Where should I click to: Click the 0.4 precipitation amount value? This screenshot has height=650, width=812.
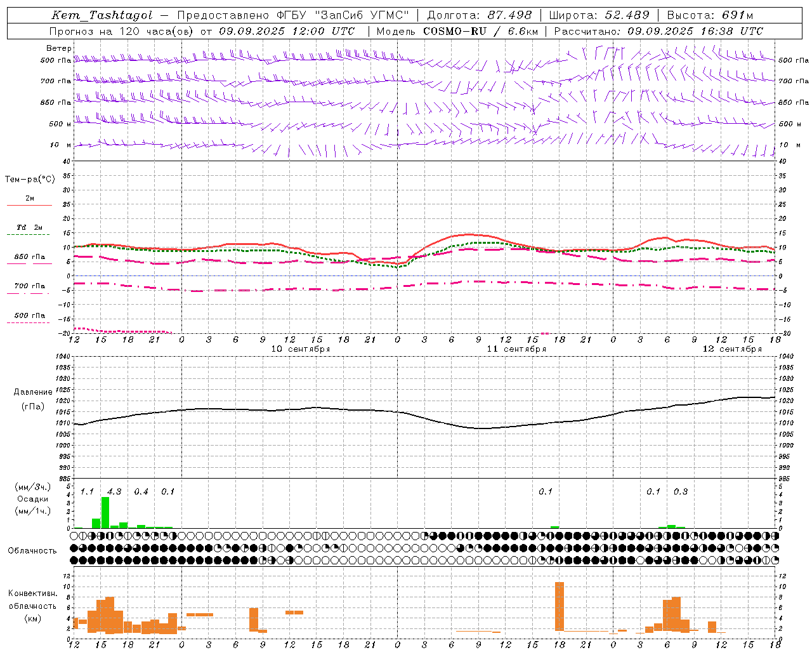pyautogui.click(x=141, y=492)
